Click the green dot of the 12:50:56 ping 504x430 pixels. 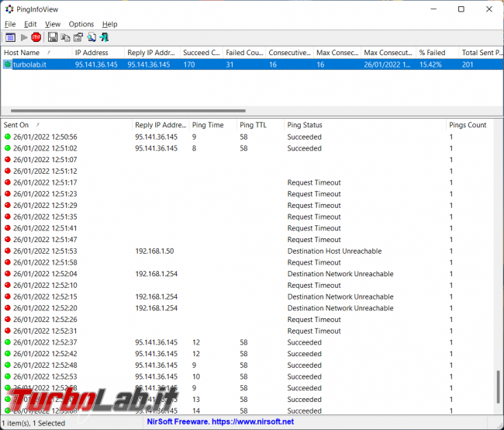tap(8, 137)
